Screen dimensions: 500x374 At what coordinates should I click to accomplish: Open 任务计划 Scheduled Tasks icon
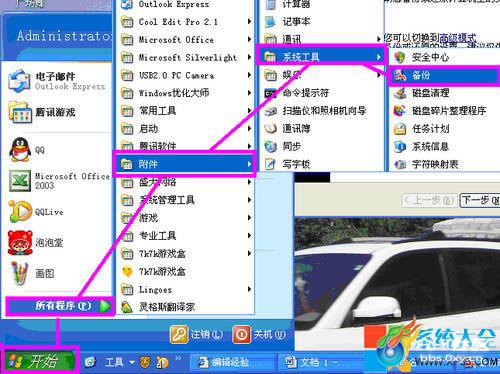coord(399,129)
